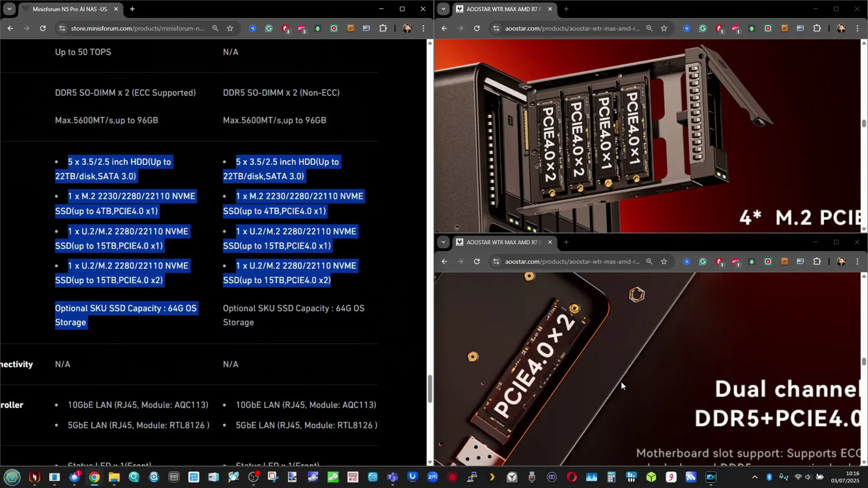Screen dimensions: 868x488
Task: Open the IQ extension in the Minisforum window
Action: pyautogui.click(x=253, y=28)
